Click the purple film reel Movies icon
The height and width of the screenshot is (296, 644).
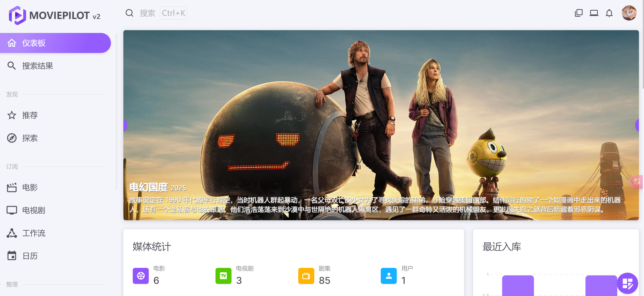click(x=141, y=276)
